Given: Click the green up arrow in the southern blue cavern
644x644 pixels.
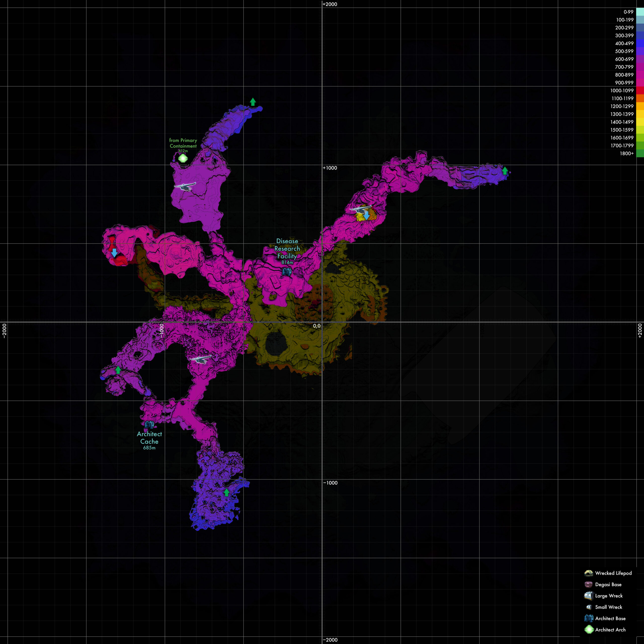Looking at the screenshot, I should pyautogui.click(x=227, y=492).
